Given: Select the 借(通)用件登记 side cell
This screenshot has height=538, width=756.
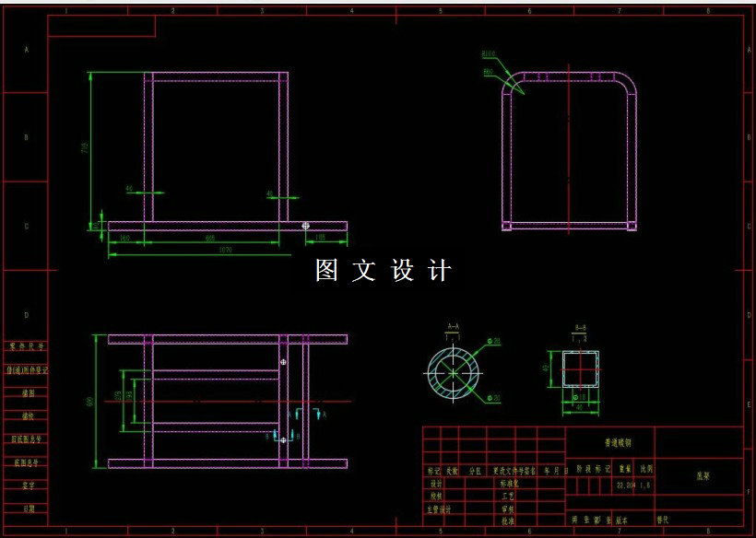Looking at the screenshot, I should 27,370.
